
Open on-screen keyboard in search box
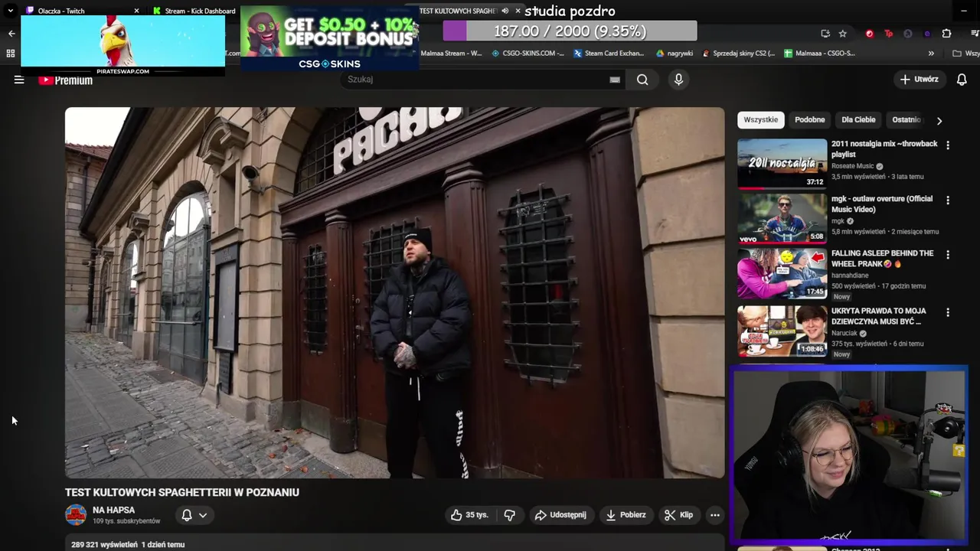[615, 80]
